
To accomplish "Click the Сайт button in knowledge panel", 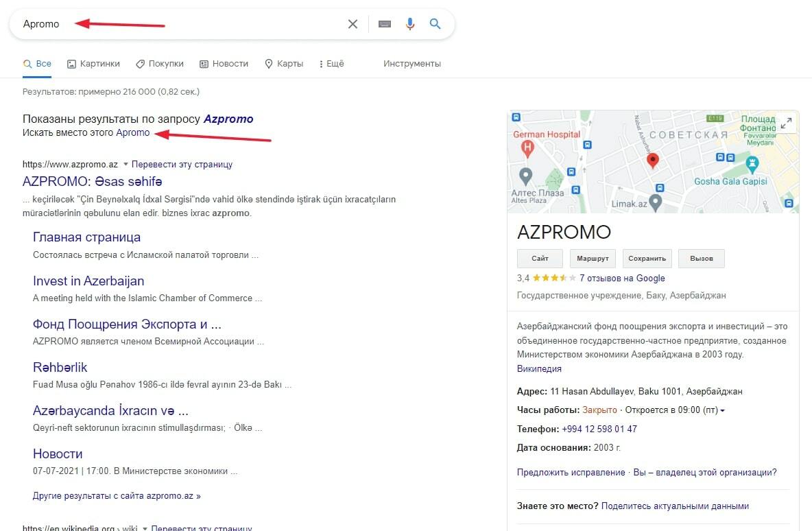I will 540,258.
